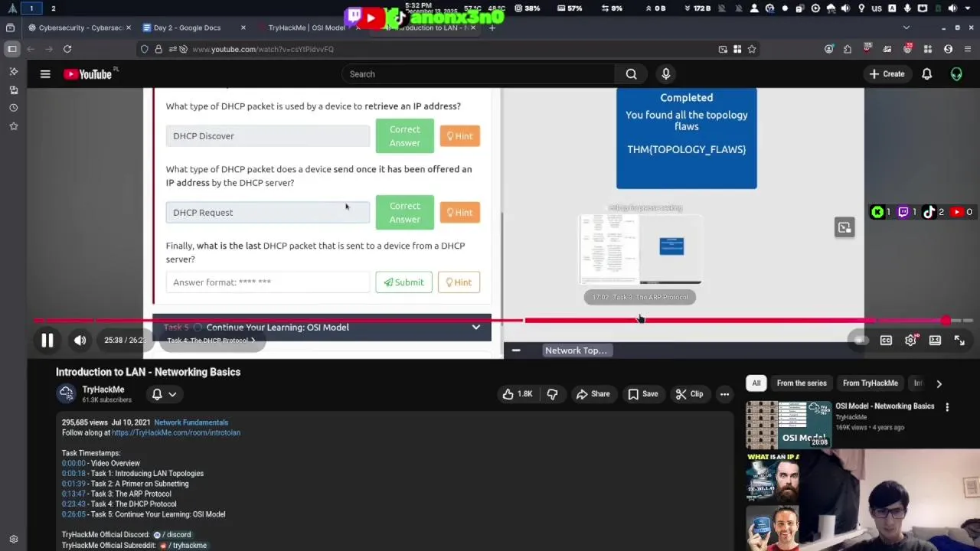The height and width of the screenshot is (551, 980).
Task: Open the account avatar menu
Action: click(956, 74)
